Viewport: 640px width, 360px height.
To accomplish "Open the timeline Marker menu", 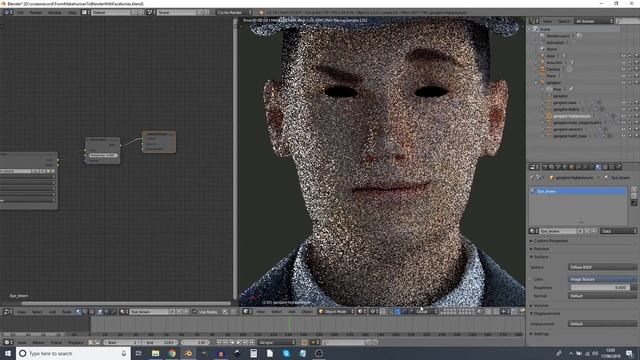I will pyautogui.click(x=38, y=342).
